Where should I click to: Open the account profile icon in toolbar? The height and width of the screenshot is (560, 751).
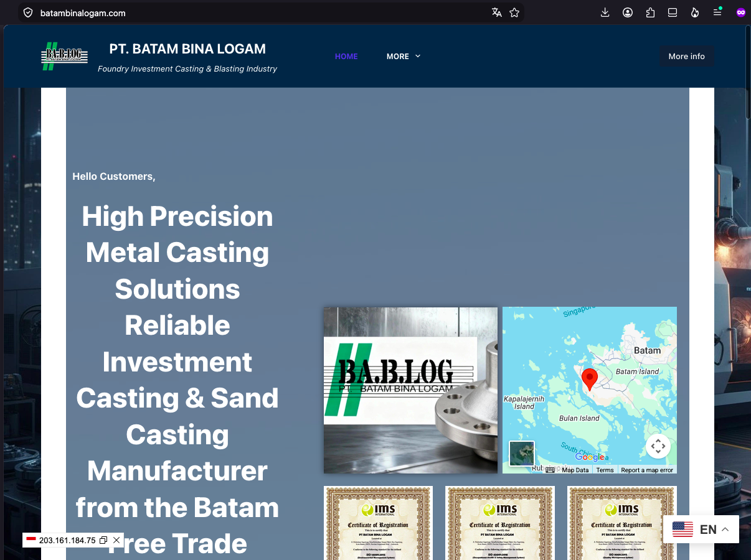coord(628,12)
